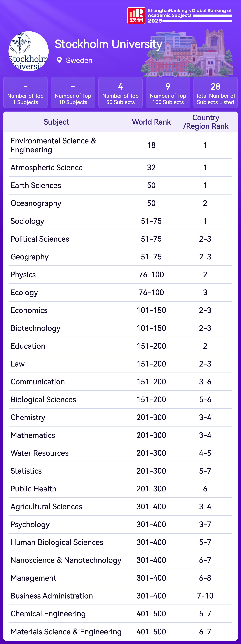Click the ShanghaiRanking red logo icon
241x644 pixels.
(136, 16)
